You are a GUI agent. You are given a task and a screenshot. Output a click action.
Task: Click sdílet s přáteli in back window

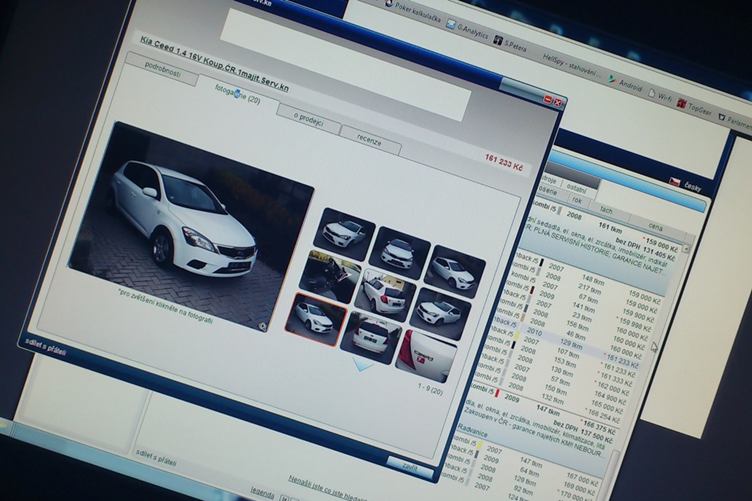click(156, 457)
